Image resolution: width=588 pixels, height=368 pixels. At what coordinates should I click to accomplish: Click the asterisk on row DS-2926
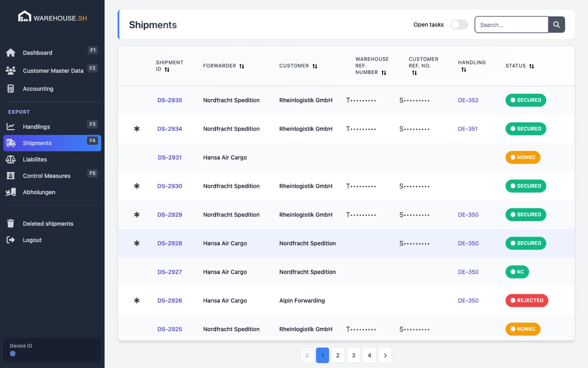click(x=136, y=300)
